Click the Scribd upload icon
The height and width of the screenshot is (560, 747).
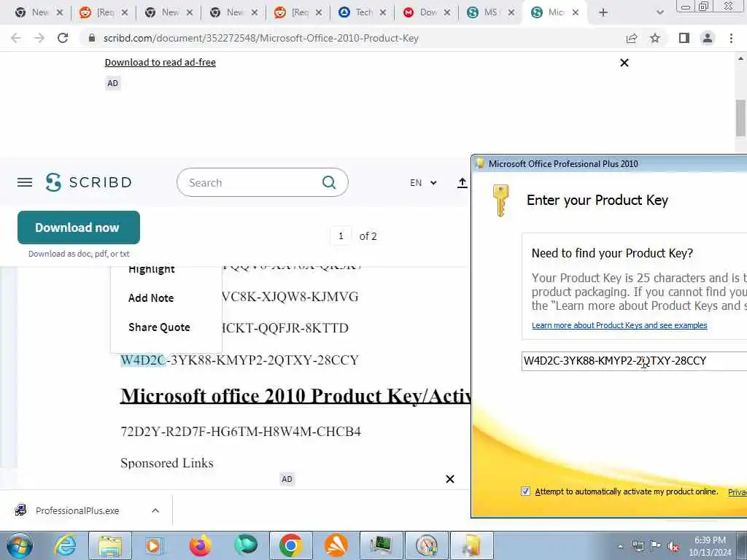(462, 183)
